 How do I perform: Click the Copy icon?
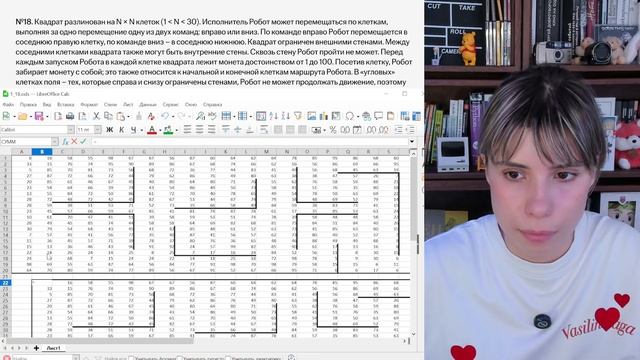click(x=108, y=116)
